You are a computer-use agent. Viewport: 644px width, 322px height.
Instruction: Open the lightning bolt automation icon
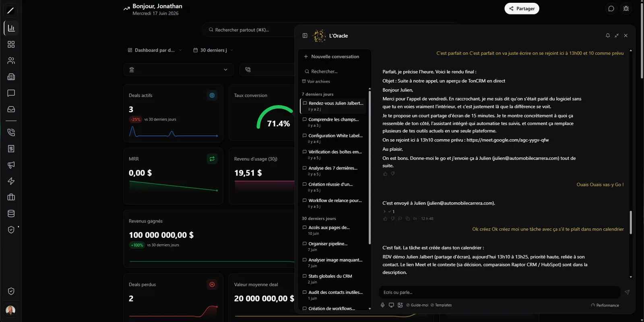tap(11, 181)
